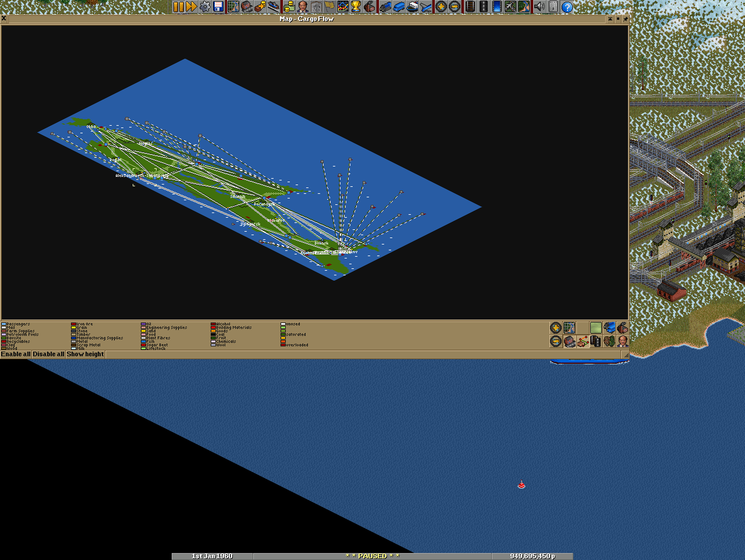Open the industry directory icon

point(370,7)
